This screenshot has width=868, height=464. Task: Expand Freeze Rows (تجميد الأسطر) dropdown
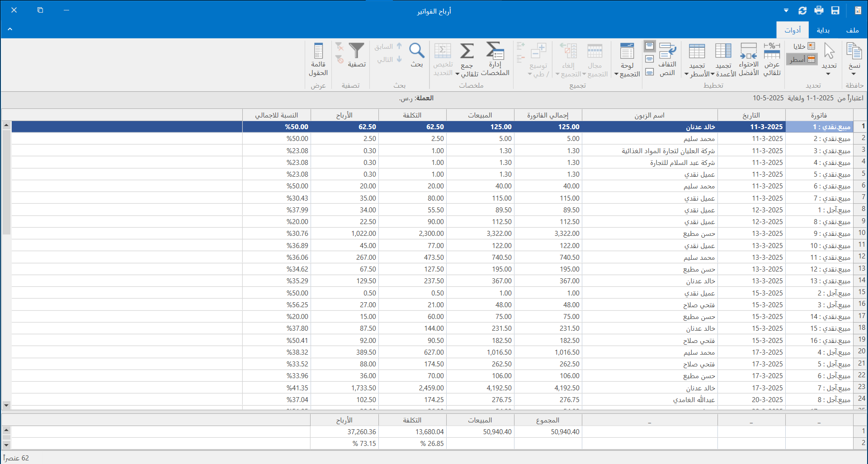coord(687,75)
